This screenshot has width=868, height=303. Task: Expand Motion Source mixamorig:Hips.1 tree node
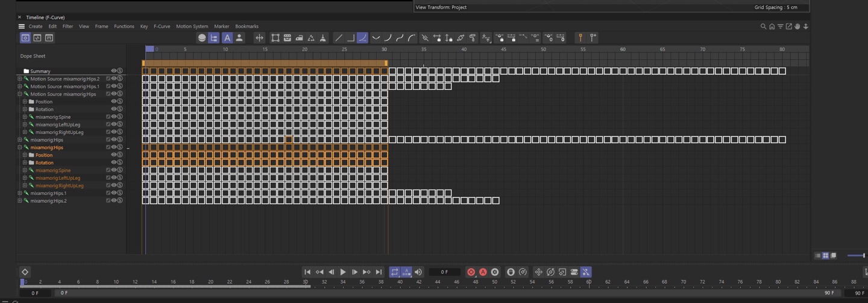[20, 86]
